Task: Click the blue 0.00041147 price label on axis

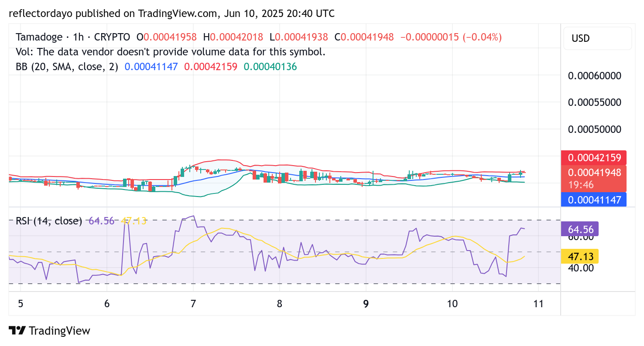Action: pyautogui.click(x=594, y=200)
